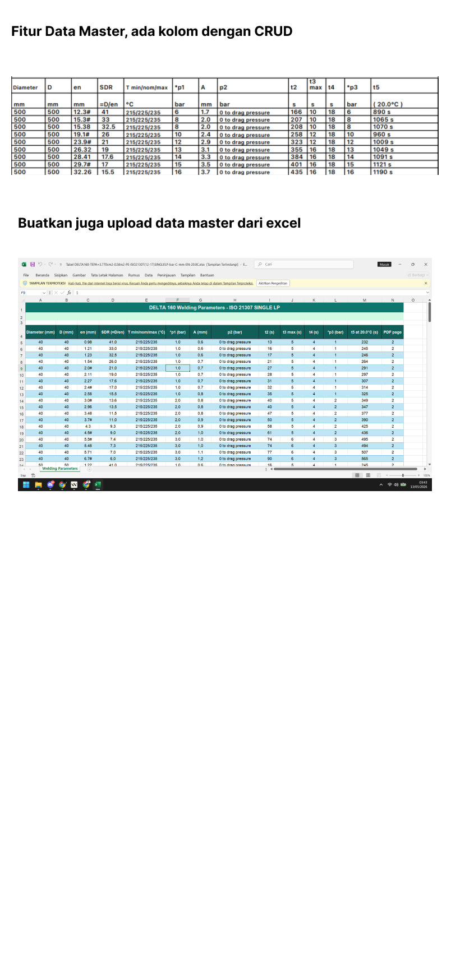The width and height of the screenshot is (451, 980).
Task: Click the Excel Save icon in title bar
Action: (x=33, y=264)
